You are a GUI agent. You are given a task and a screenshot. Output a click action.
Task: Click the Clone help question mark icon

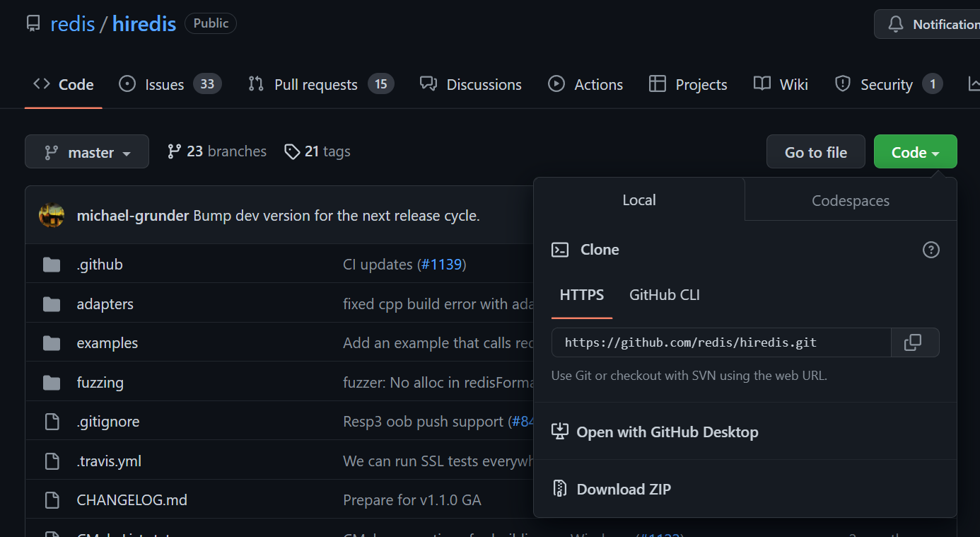[931, 250]
